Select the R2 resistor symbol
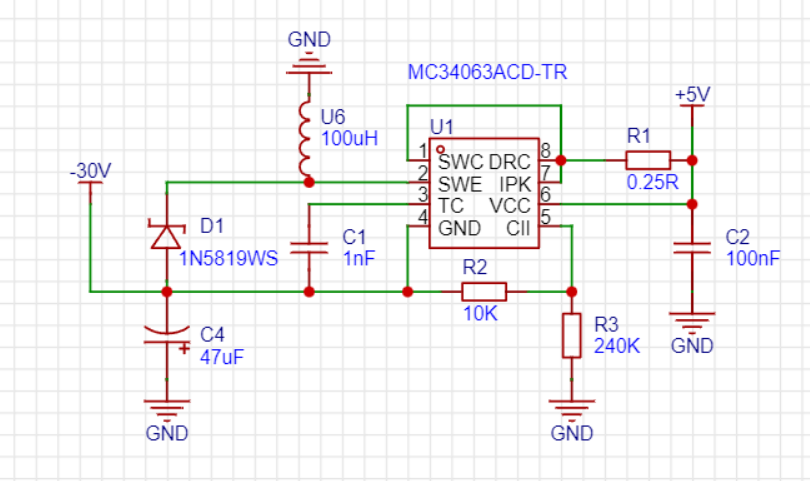Viewport: 810px width, 481px height. tap(484, 291)
